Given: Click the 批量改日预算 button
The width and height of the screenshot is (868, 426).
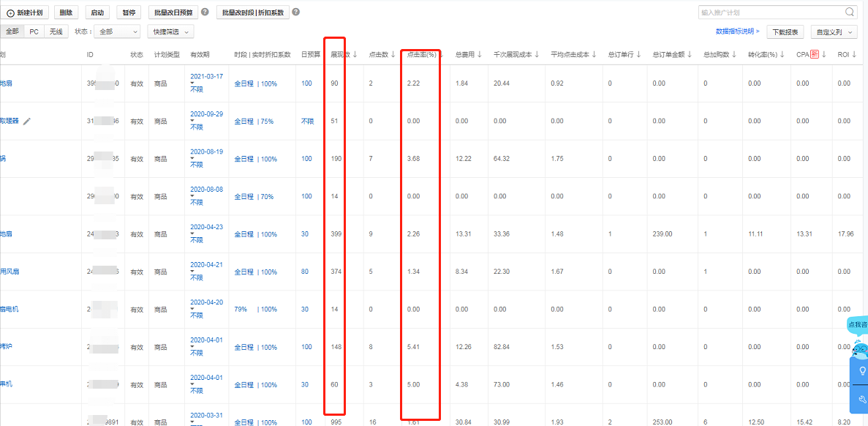Looking at the screenshot, I should pos(173,12).
